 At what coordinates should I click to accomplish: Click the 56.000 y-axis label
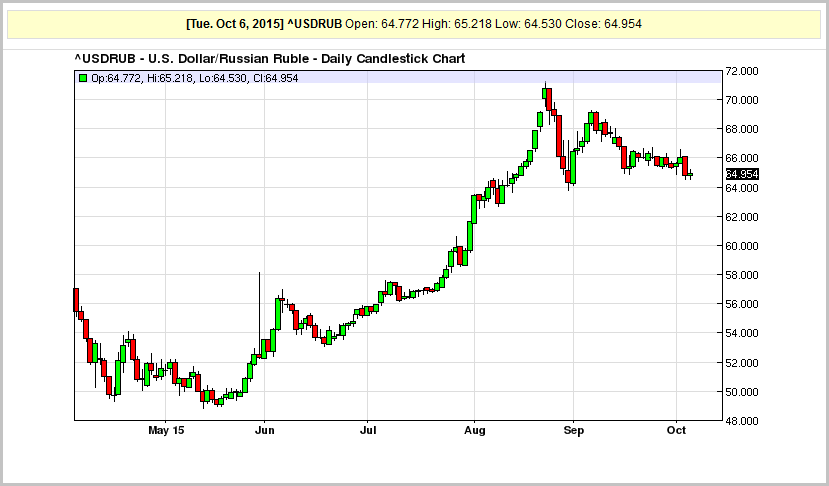point(743,304)
